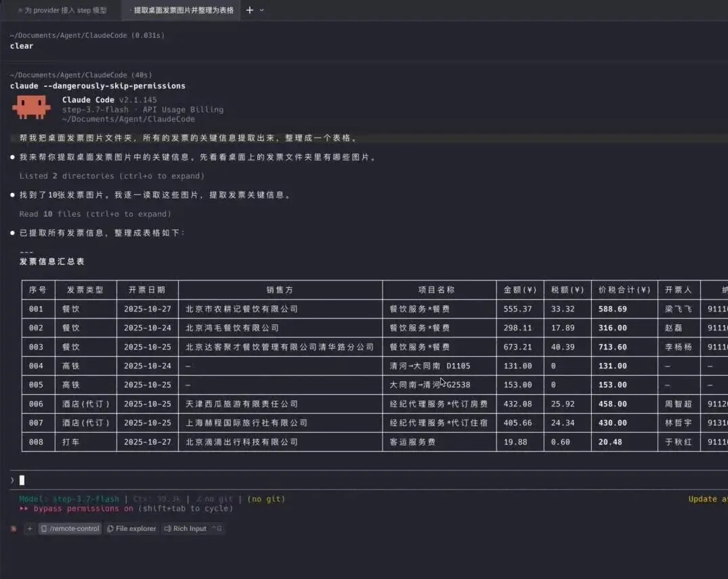Click the Claude Code pixel mascot logo
The image size is (728, 579).
(x=31, y=107)
